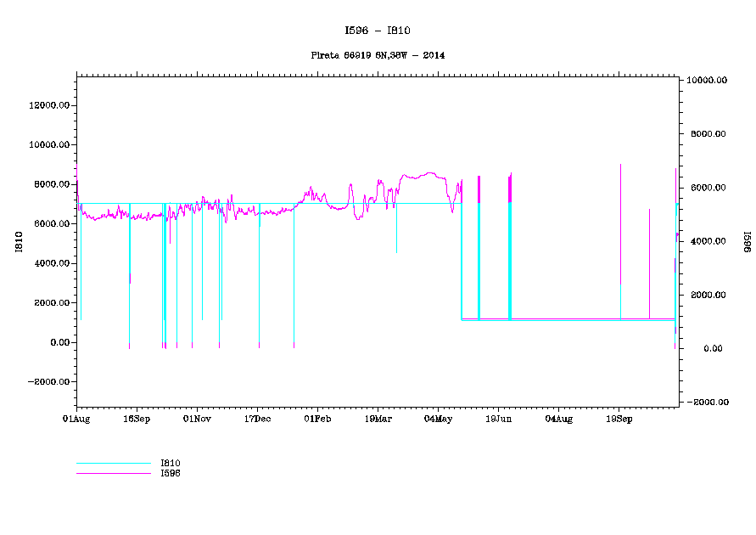Click the chart title 'I596 - I810'
The width and height of the screenshot is (756, 535).
click(x=378, y=31)
